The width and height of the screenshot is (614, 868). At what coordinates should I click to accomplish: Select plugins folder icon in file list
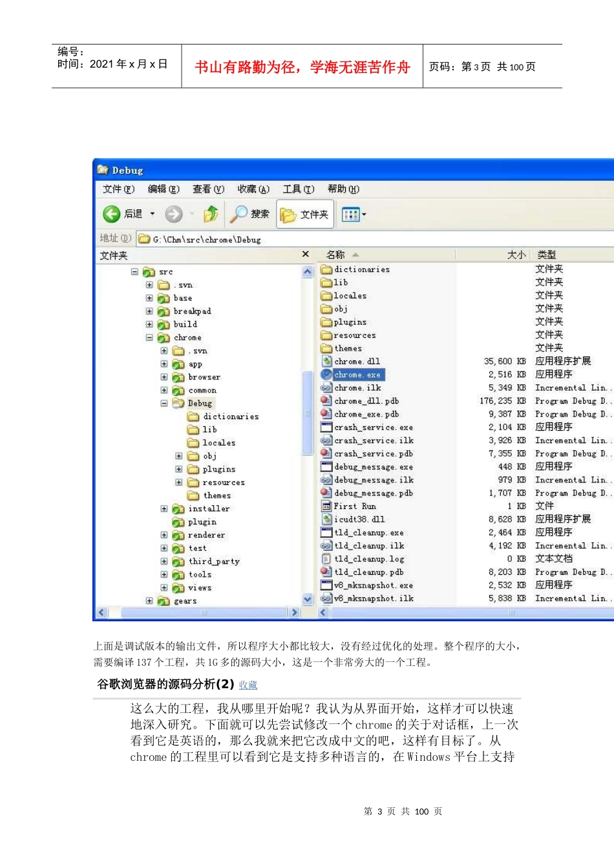326,322
